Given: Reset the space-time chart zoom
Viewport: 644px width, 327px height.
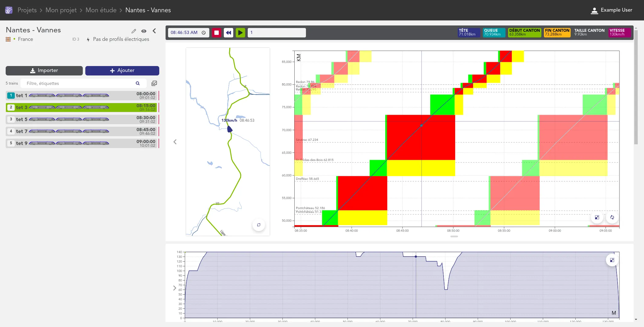Looking at the screenshot, I should pos(612,217).
